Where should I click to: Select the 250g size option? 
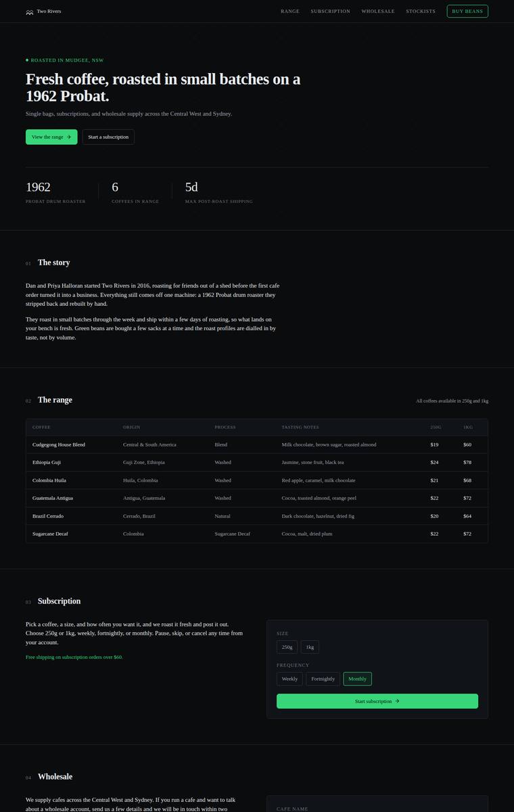click(x=287, y=647)
